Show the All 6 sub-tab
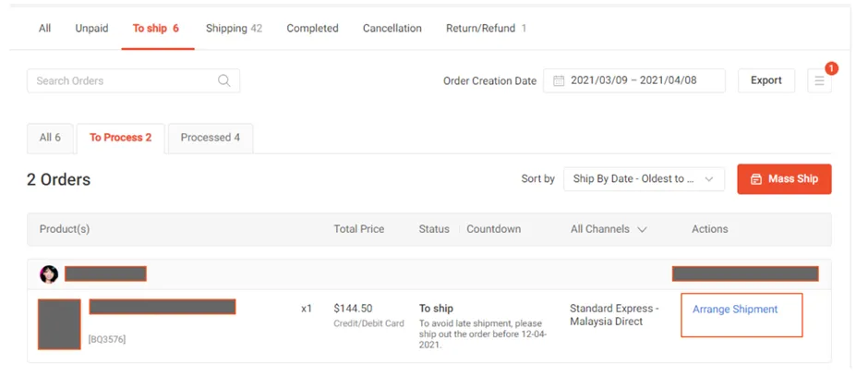Viewport: 868px width, 377px height. (x=50, y=138)
